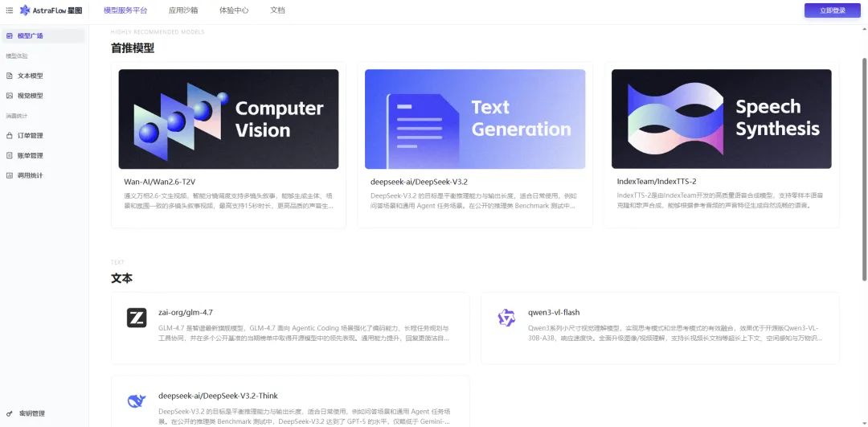Click the 消费统计 sidebar group label
The width and height of the screenshot is (868, 427).
[x=17, y=116]
